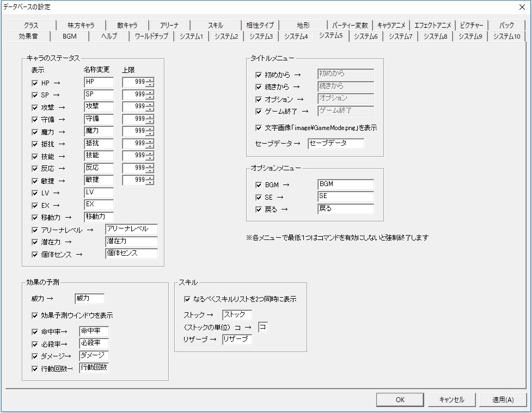The image size is (532, 413).
Task: Switch to the ワールドチップ tab
Action: tap(151, 36)
